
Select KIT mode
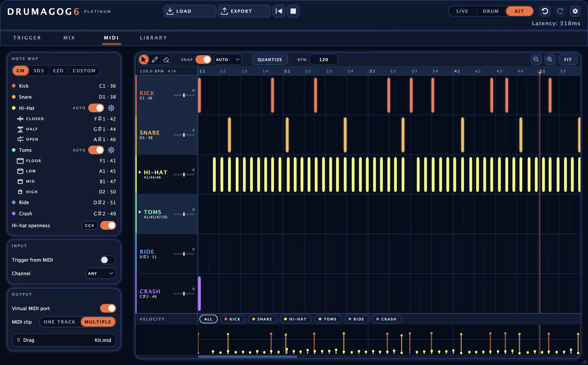tap(519, 11)
